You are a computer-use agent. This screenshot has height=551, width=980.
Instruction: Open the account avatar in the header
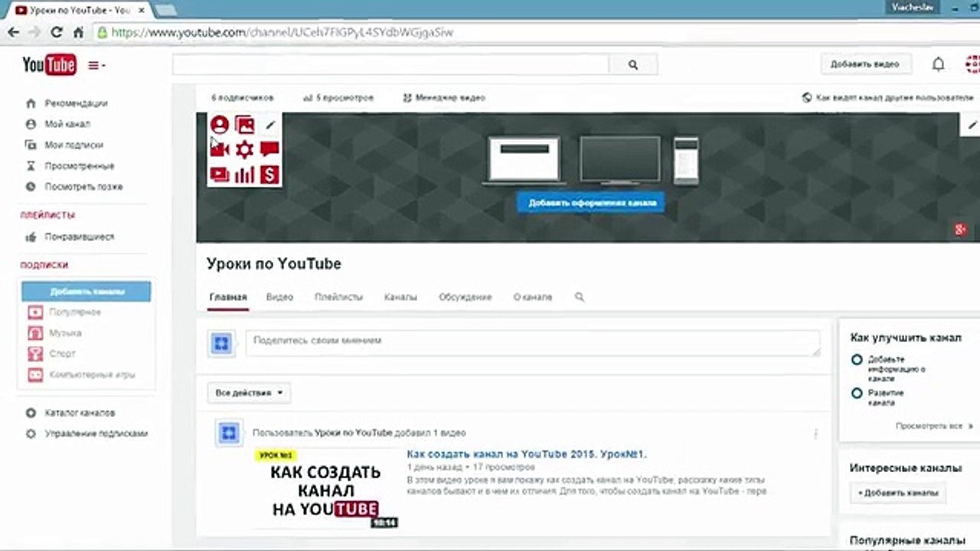pyautogui.click(x=972, y=64)
